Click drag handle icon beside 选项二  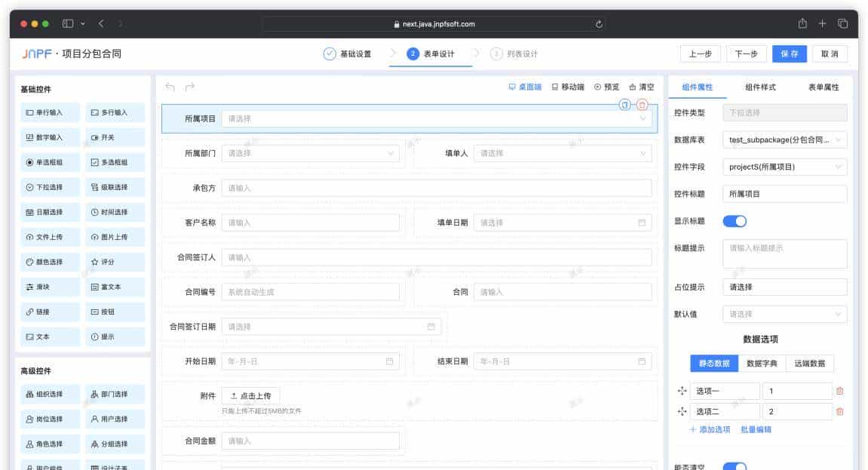[x=682, y=411]
